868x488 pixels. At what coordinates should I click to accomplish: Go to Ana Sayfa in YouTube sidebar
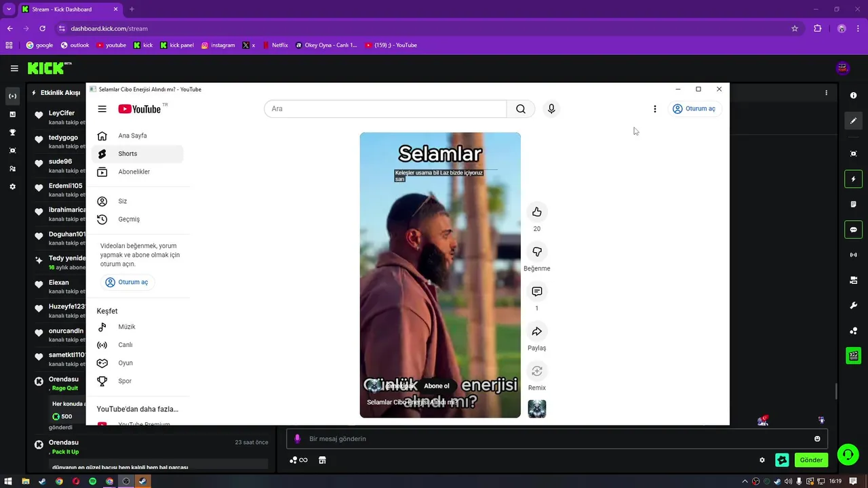[138, 136]
